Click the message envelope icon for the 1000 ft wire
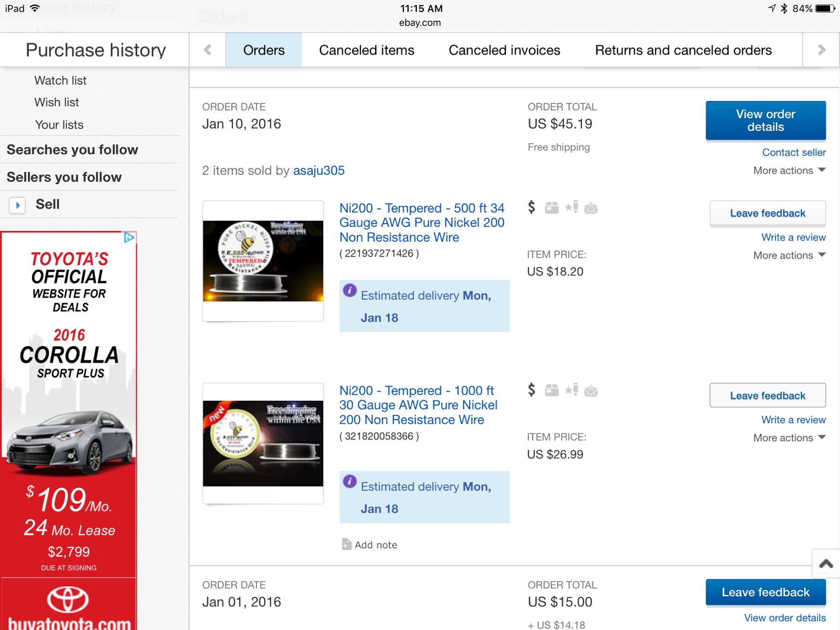840x630 pixels. pos(591,390)
